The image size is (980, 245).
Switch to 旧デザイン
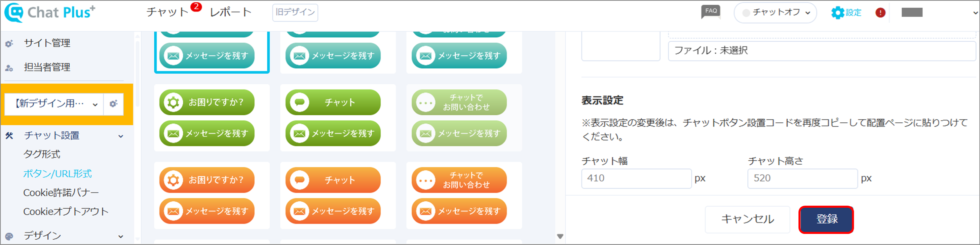tap(295, 12)
